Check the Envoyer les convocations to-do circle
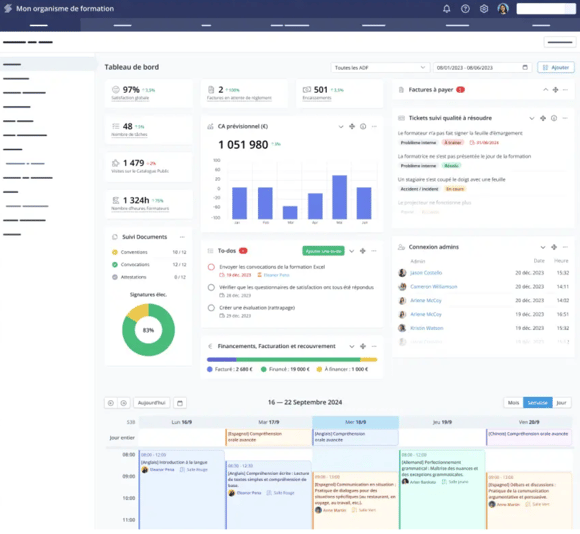 coord(211,267)
